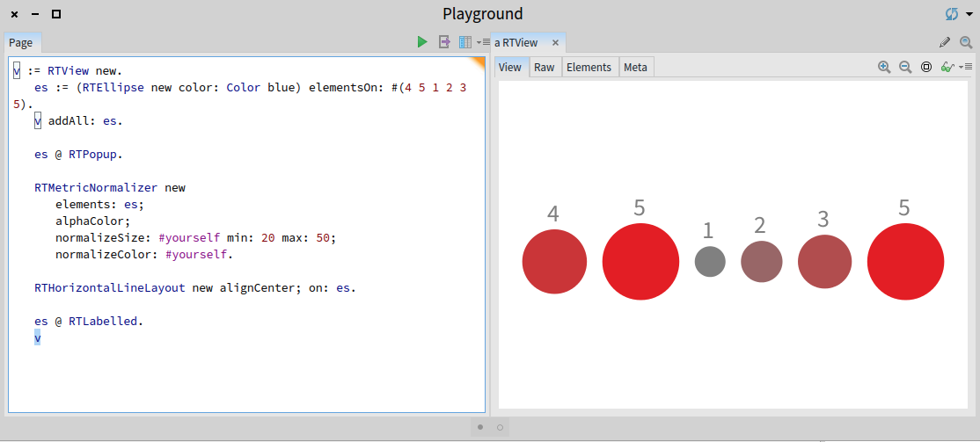Click the refresh arrows icon in title bar
The image size is (980, 442).
point(952,14)
